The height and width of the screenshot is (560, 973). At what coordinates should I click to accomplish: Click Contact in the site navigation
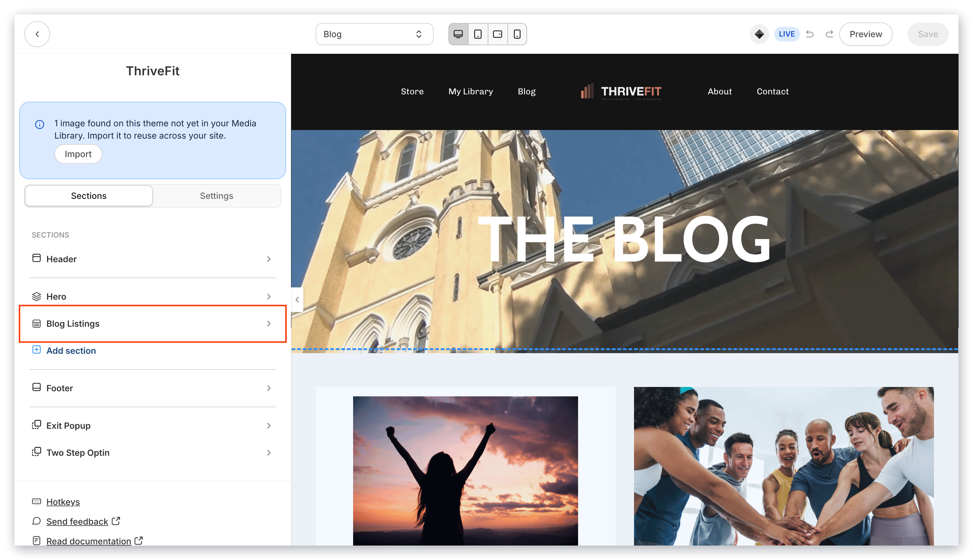pyautogui.click(x=772, y=91)
